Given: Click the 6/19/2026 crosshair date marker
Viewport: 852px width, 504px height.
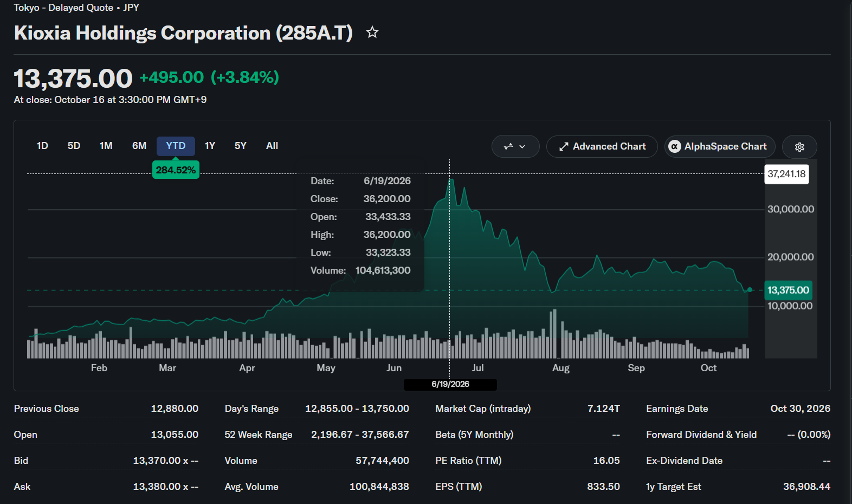Looking at the screenshot, I should pyautogui.click(x=450, y=384).
